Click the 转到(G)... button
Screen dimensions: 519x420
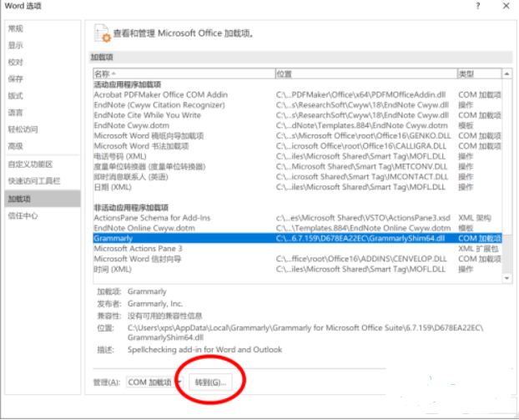point(209,382)
